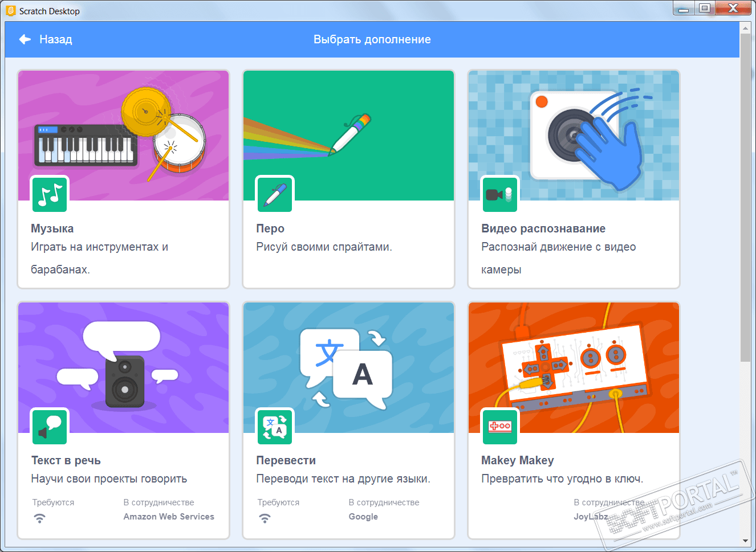Click the description 'Научи свои проекты говорить'
This screenshot has height=552, width=756.
109,479
